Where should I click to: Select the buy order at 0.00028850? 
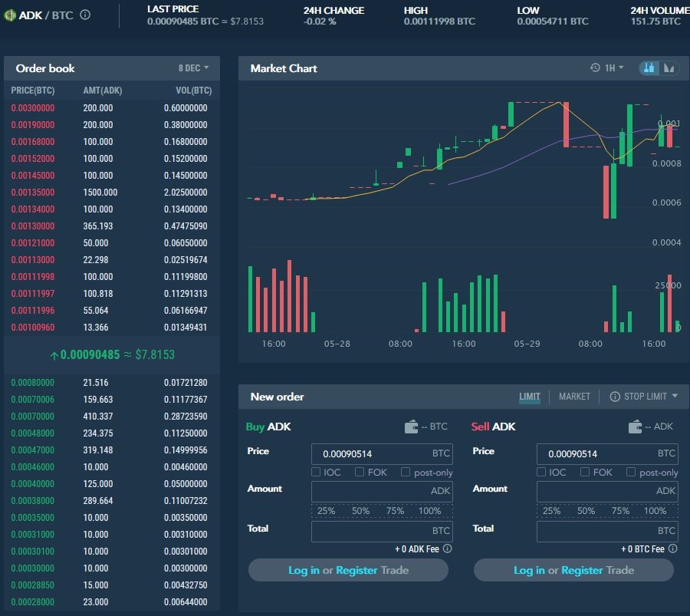(112, 585)
